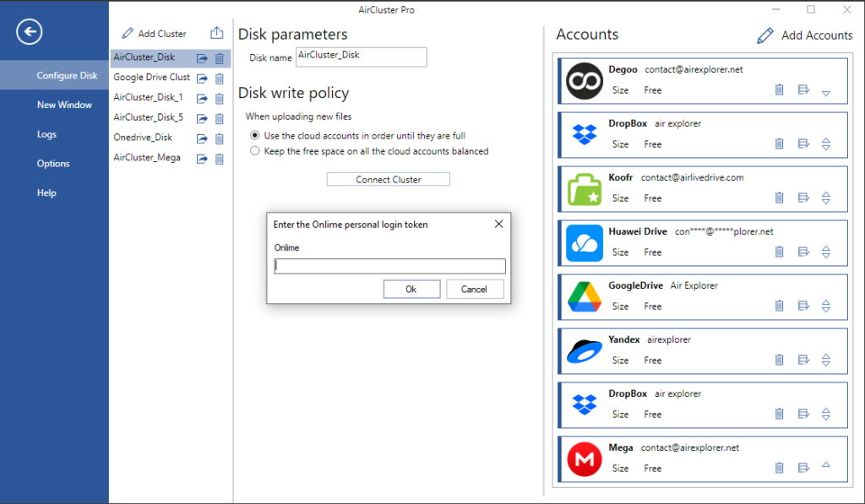Click the connect icon for AirCluster_Disk_5
865x504 pixels.
pos(203,118)
